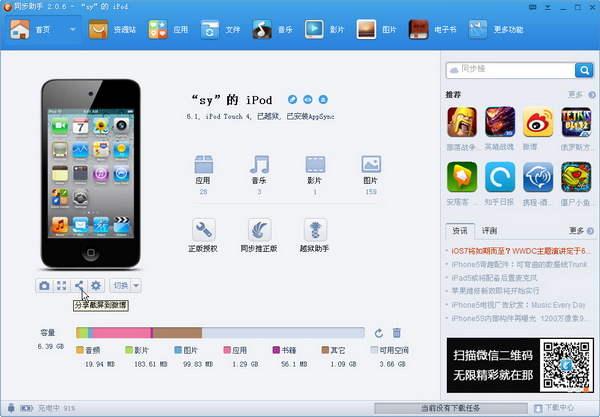Switch to the 应用 apps tab
Screen dimensions: 600x417
click(168, 30)
